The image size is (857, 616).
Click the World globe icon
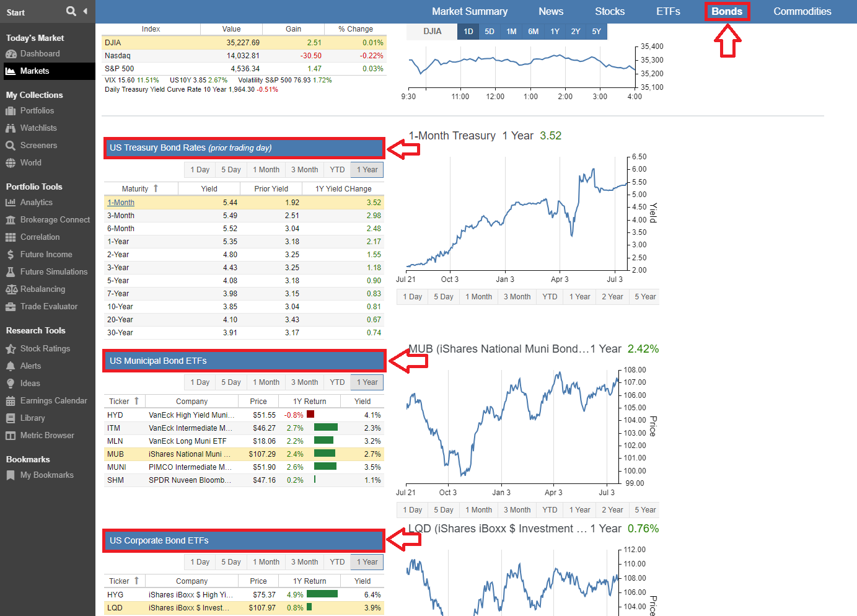(x=11, y=163)
